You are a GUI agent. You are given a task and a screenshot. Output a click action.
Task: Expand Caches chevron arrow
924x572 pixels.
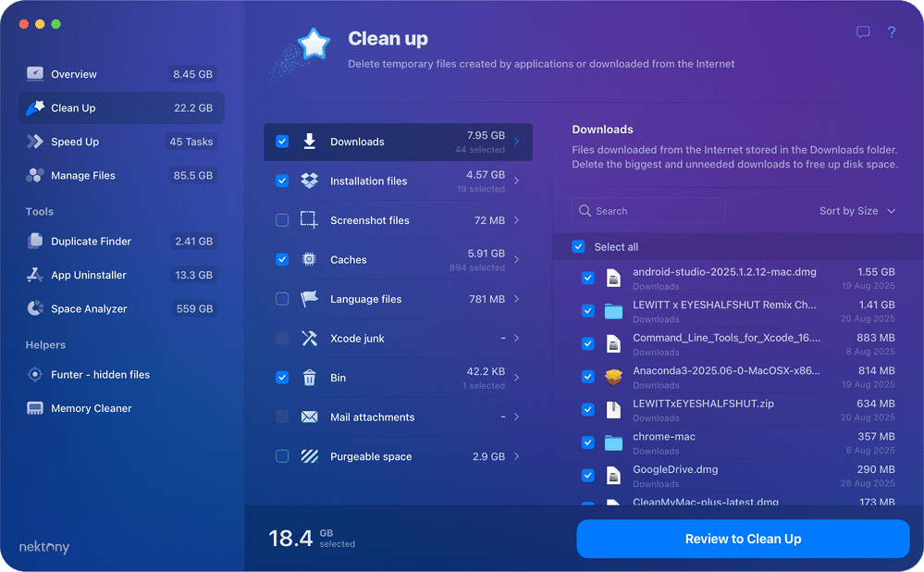(516, 259)
